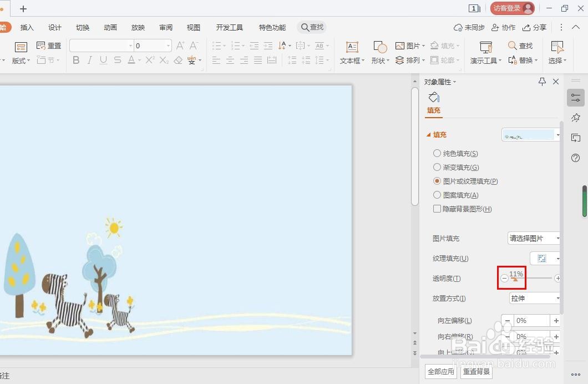
Task: Open placement mode 拉伸 dropdown
Action: point(534,299)
